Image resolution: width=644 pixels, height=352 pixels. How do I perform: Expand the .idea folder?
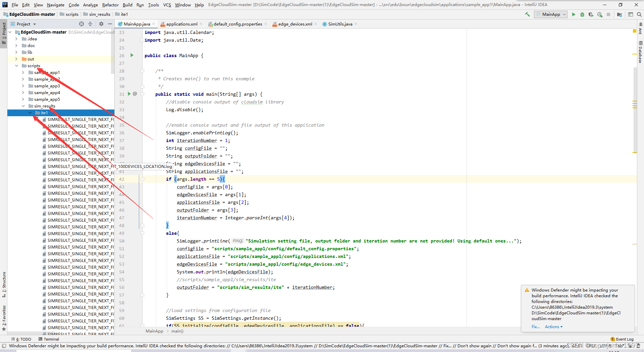click(16, 39)
